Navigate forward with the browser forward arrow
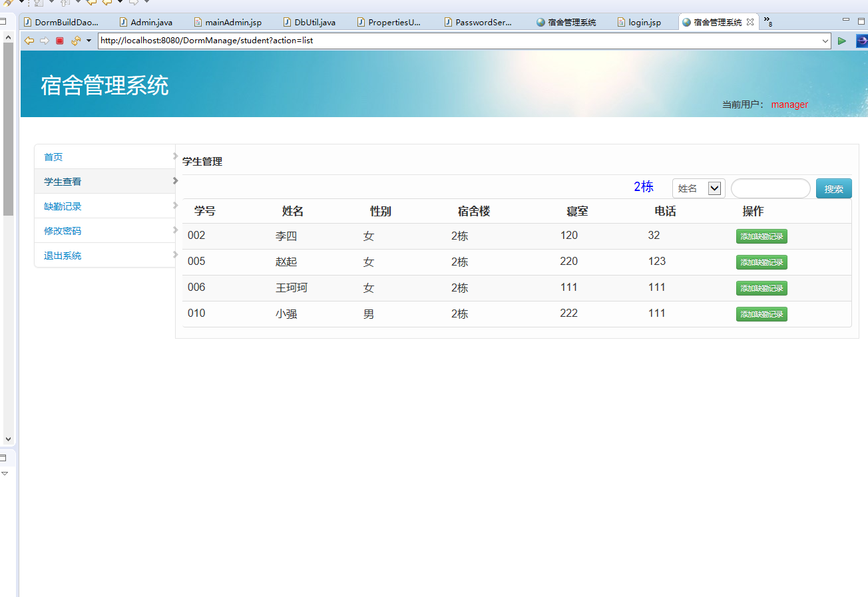Screen dimensions: 868x597 [x=45, y=41]
